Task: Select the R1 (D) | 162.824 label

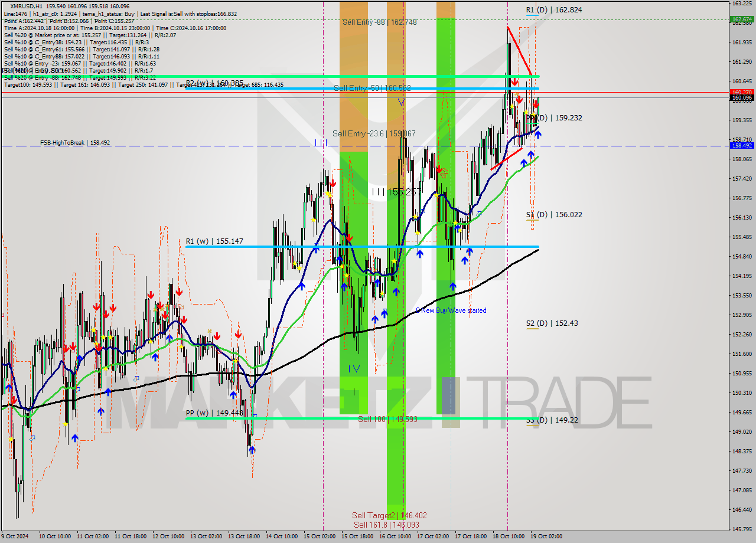Action: 555,10
